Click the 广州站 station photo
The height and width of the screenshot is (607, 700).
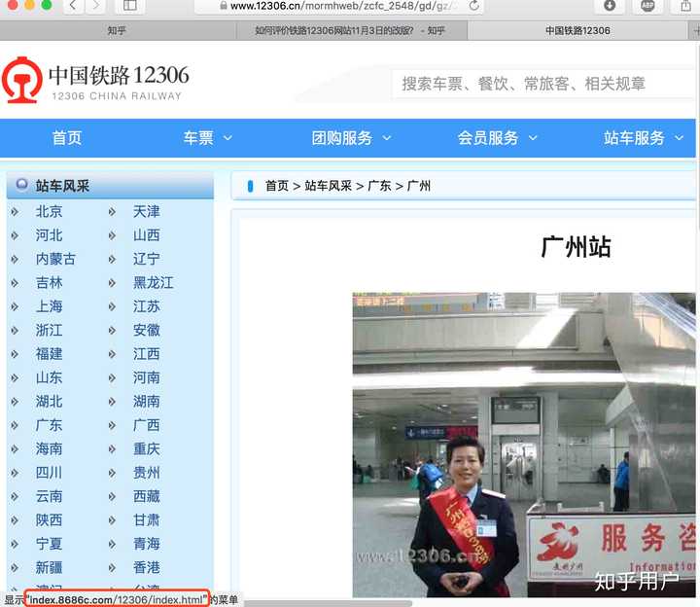coord(524,445)
